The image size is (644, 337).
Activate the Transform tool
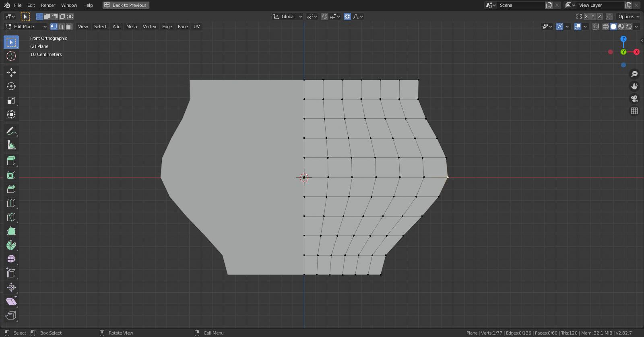11,114
